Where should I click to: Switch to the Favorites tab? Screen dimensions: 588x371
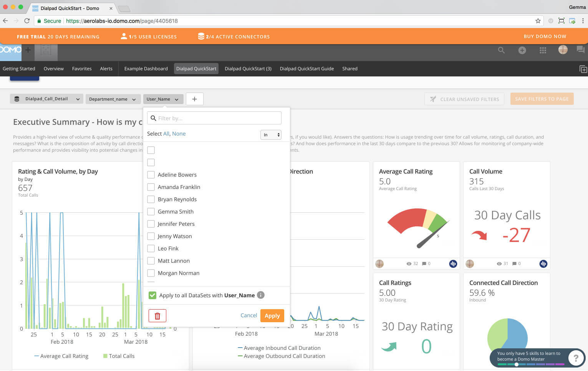click(82, 69)
